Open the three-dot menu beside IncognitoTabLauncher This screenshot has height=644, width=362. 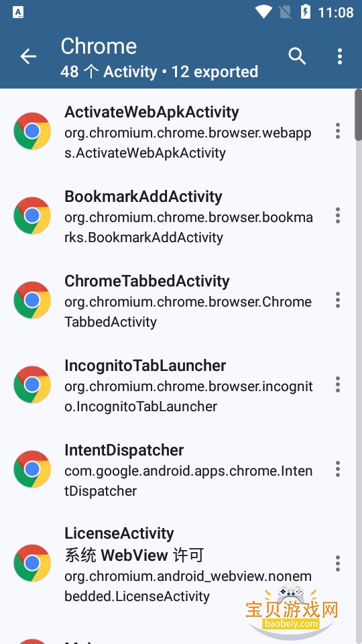point(337,385)
